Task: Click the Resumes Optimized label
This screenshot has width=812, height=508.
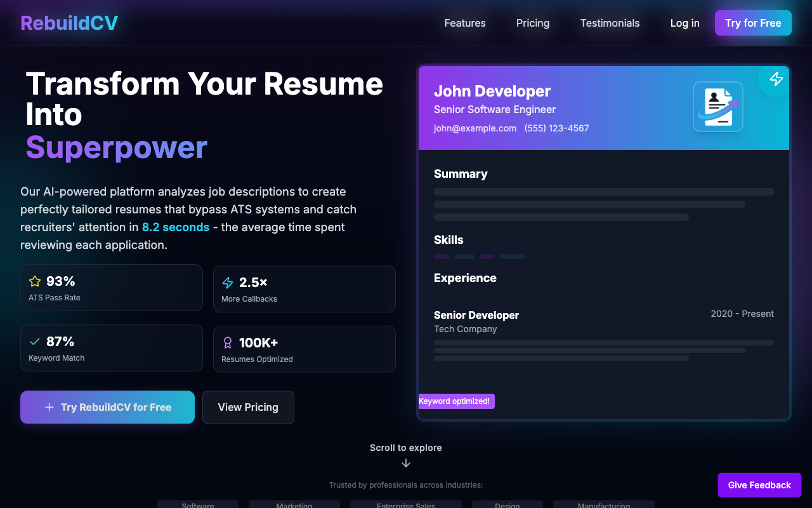Action: click(x=257, y=359)
